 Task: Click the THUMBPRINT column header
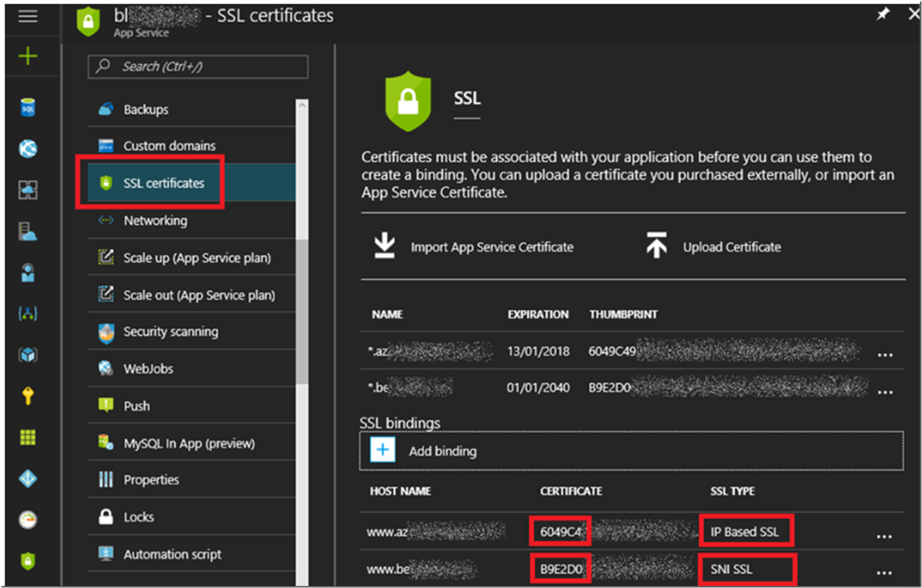623,314
